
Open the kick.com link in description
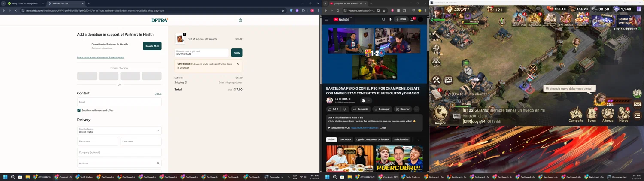pyautogui.click(x=365, y=127)
